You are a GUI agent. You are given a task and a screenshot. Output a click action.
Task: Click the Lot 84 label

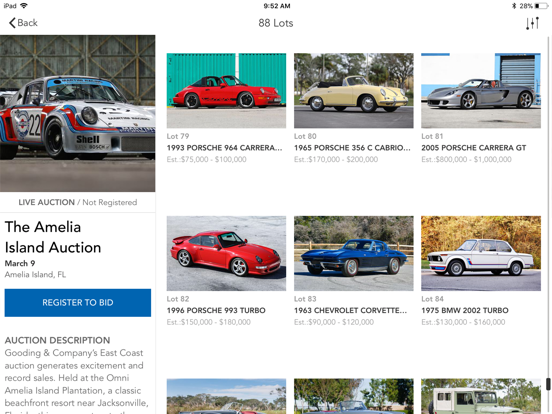(433, 299)
